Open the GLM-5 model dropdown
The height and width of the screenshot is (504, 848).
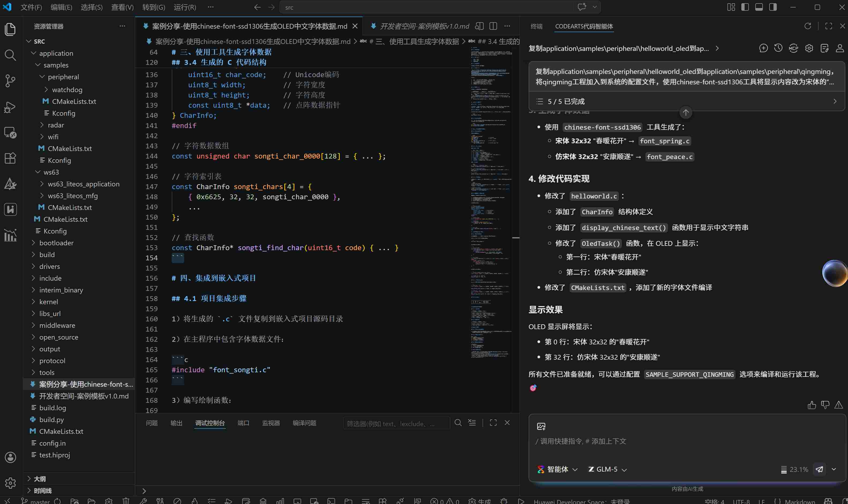pyautogui.click(x=607, y=469)
